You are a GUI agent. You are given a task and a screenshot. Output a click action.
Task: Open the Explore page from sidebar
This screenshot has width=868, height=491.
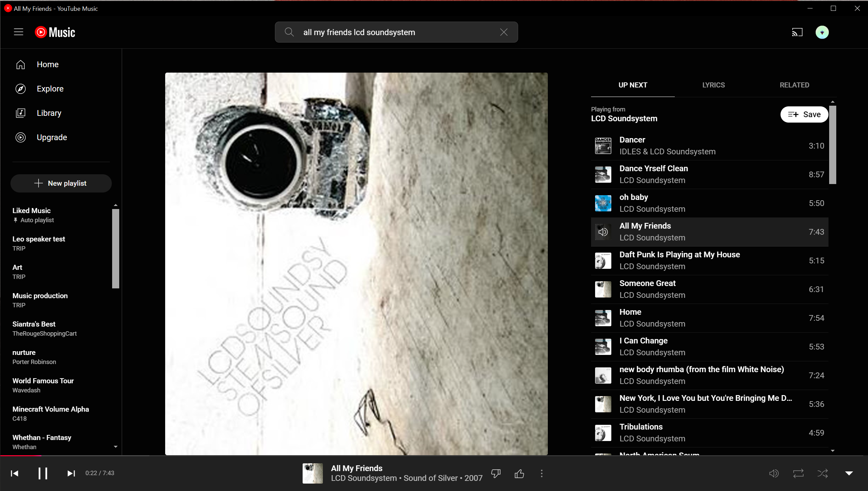click(50, 89)
